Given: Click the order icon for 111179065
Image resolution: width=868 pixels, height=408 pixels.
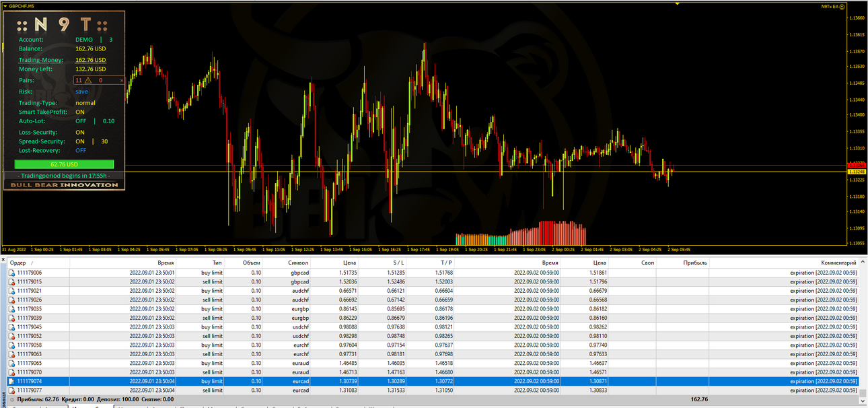Looking at the screenshot, I should (11, 363).
